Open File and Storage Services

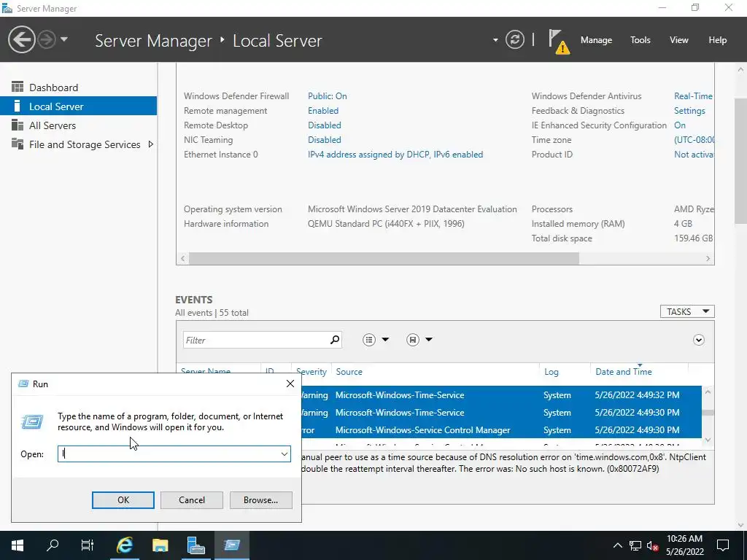(x=79, y=144)
